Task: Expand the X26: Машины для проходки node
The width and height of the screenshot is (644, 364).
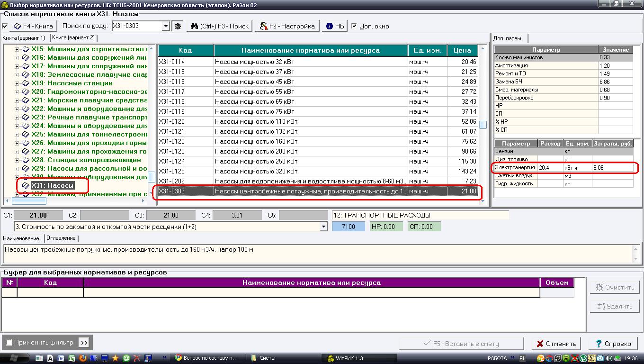Action: pos(17,143)
